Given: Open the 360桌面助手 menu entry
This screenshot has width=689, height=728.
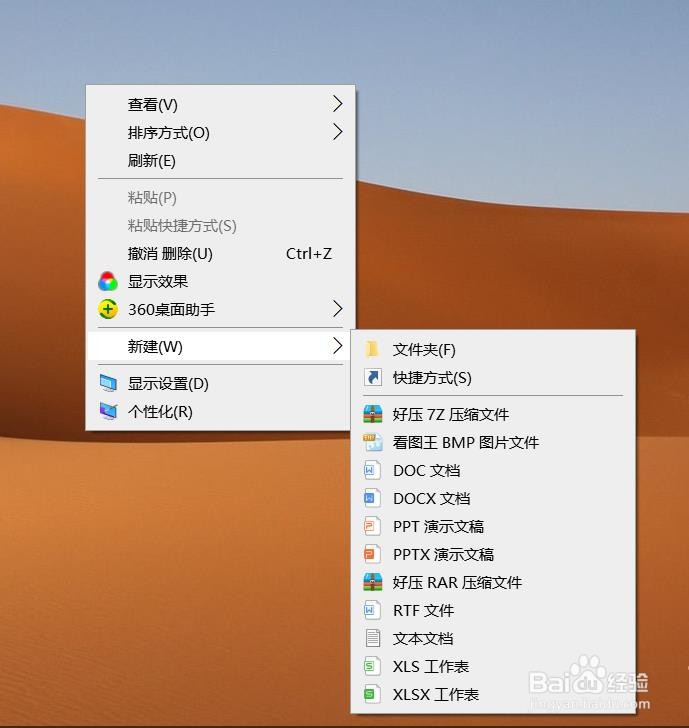Looking at the screenshot, I should coord(221,309).
